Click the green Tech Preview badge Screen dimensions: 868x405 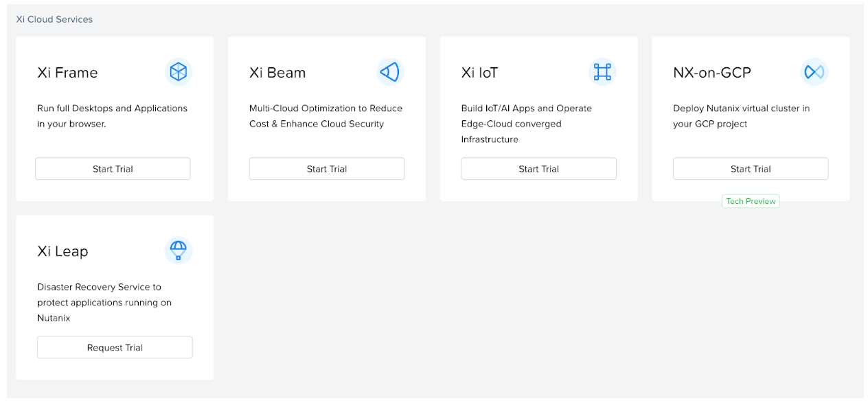(751, 201)
